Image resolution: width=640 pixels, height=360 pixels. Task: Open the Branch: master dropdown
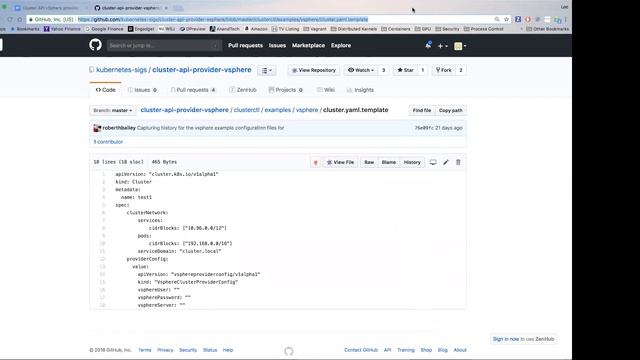tap(113, 110)
